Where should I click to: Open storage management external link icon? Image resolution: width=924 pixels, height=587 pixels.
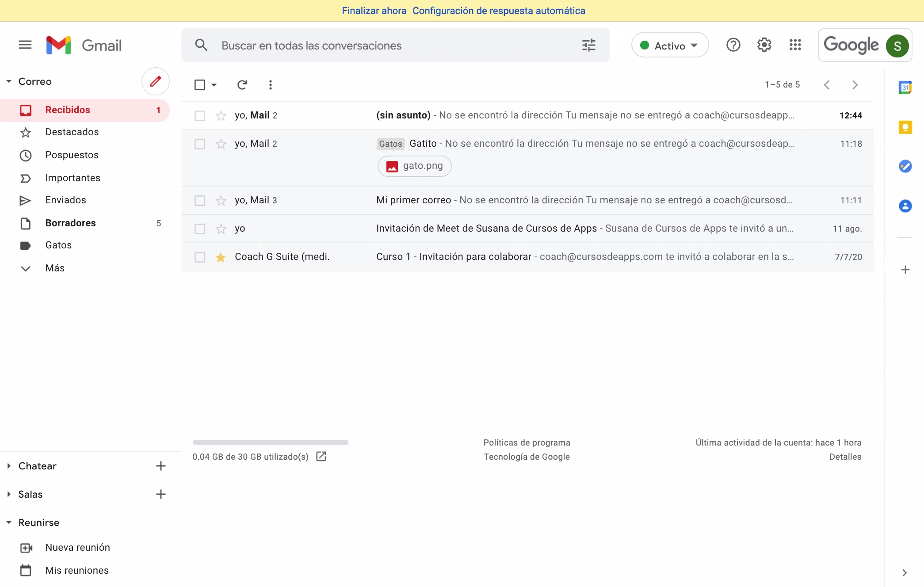[321, 457]
